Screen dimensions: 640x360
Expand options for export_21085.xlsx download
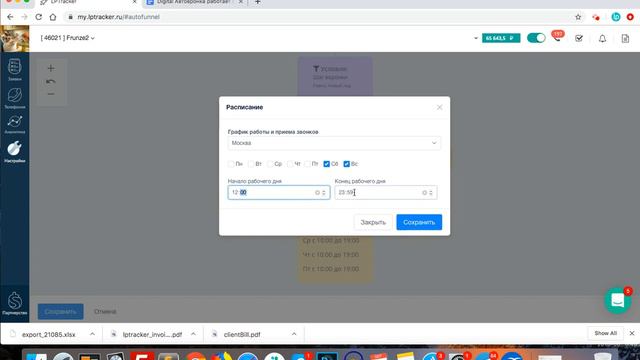92,334
